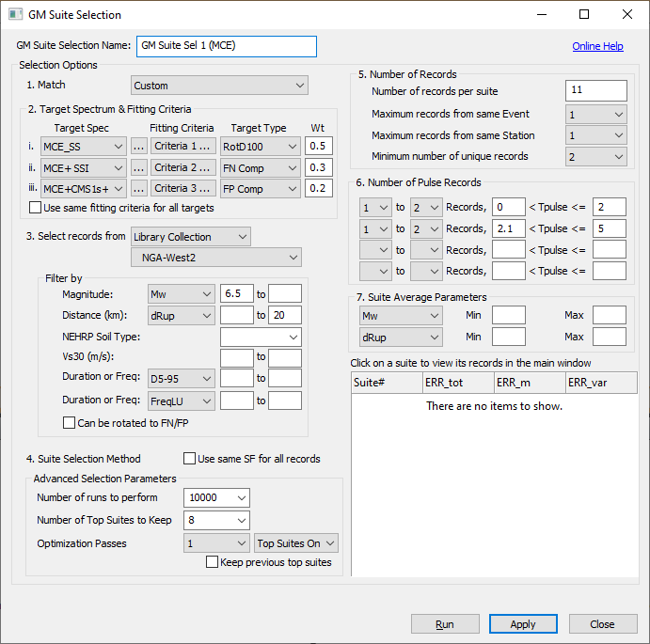Close the window with the title bar X

point(627,14)
